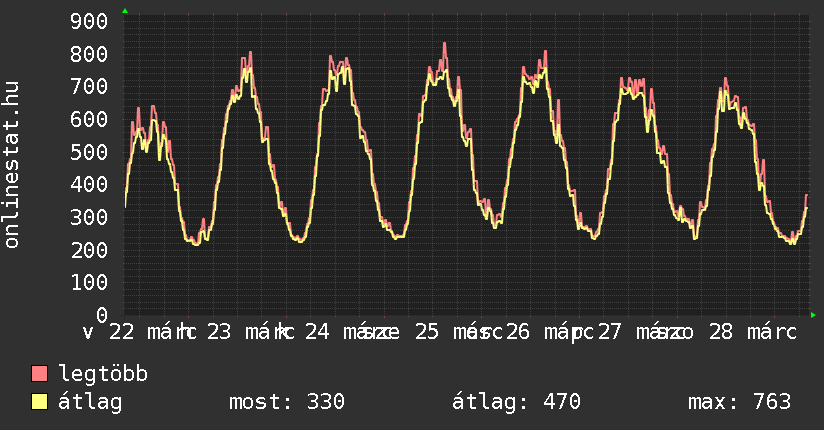Click the 'max: 763' statistic
Screen dimensions: 824x430
(739, 402)
